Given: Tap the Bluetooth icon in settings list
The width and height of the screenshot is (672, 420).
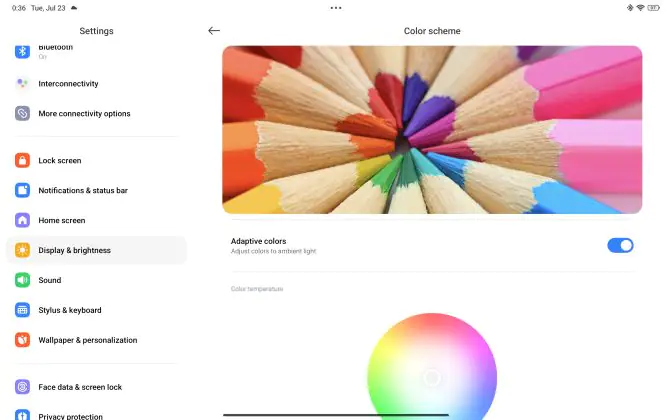Looking at the screenshot, I should (22, 51).
